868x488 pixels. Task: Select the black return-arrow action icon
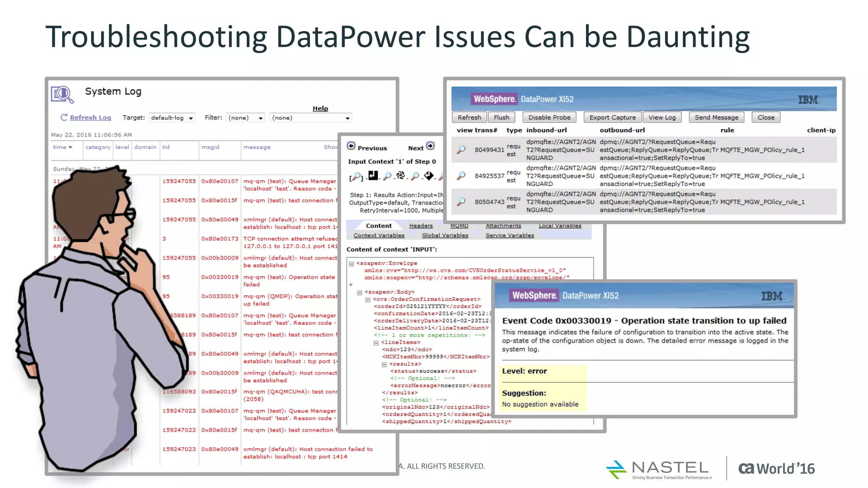373,175
